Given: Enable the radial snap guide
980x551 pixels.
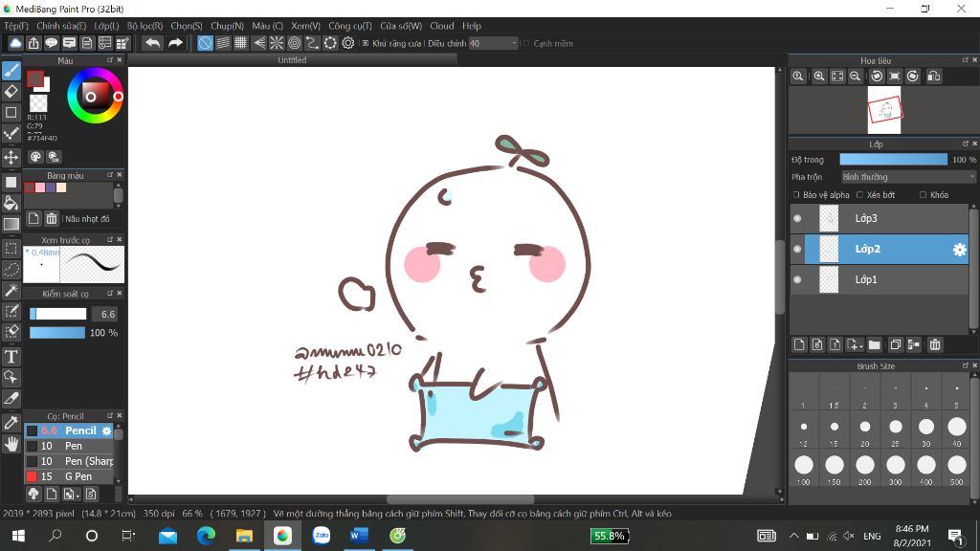Looking at the screenshot, I should (x=277, y=43).
